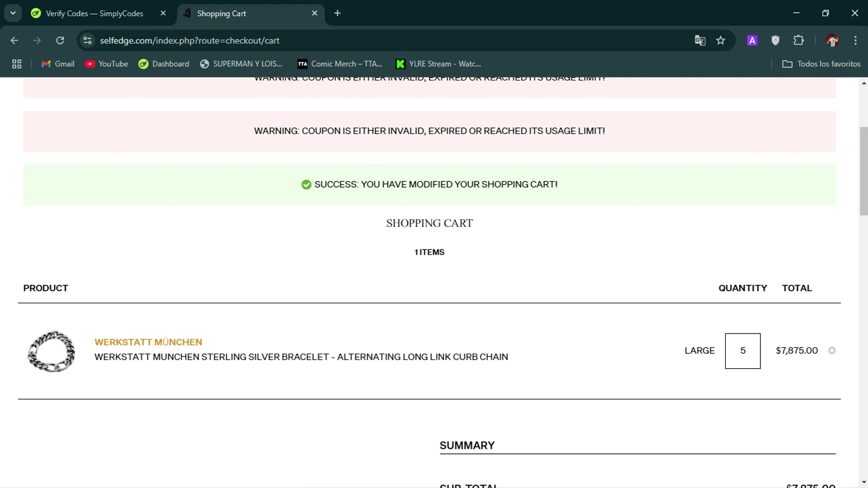
Task: Click the QUANTITY column header
Action: pyautogui.click(x=742, y=288)
